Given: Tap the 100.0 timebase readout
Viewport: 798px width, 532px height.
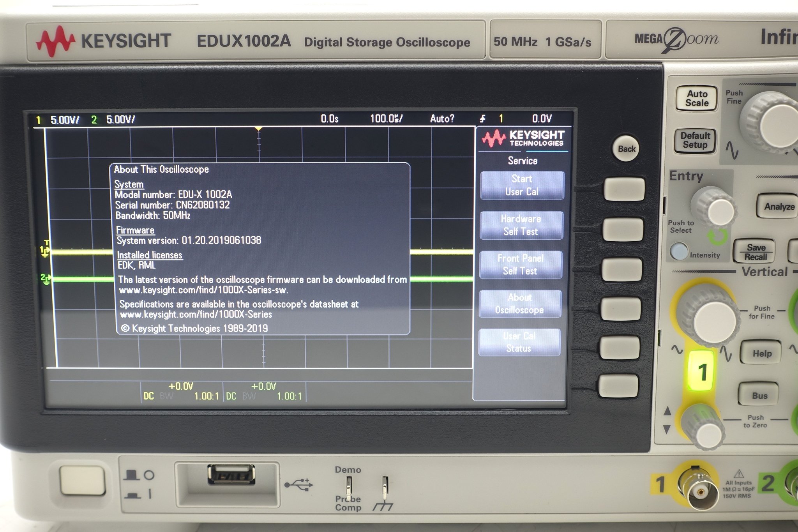Looking at the screenshot, I should click(x=386, y=118).
